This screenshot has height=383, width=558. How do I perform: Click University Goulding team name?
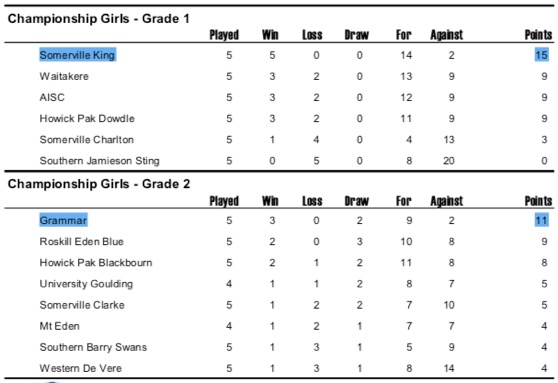click(x=86, y=284)
